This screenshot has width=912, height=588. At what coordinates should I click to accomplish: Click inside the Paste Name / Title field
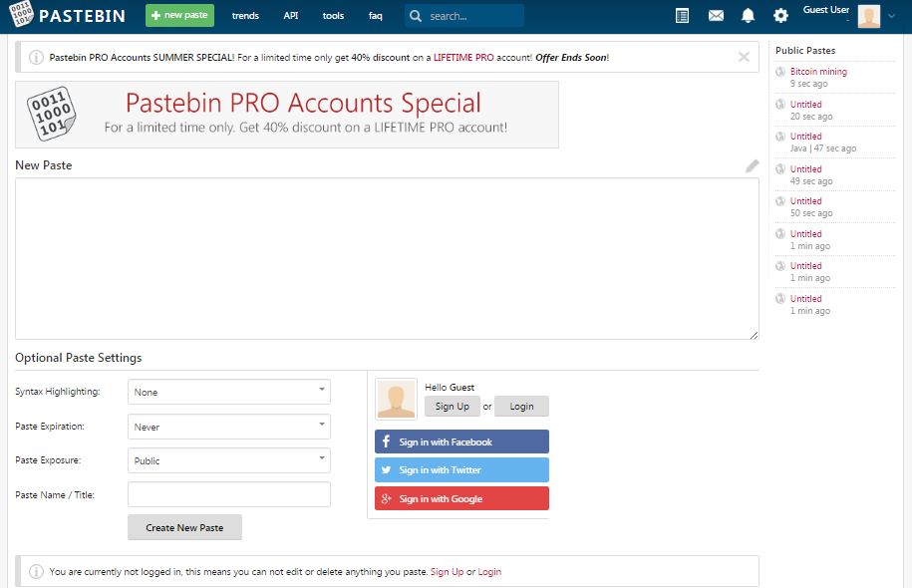pyautogui.click(x=228, y=494)
